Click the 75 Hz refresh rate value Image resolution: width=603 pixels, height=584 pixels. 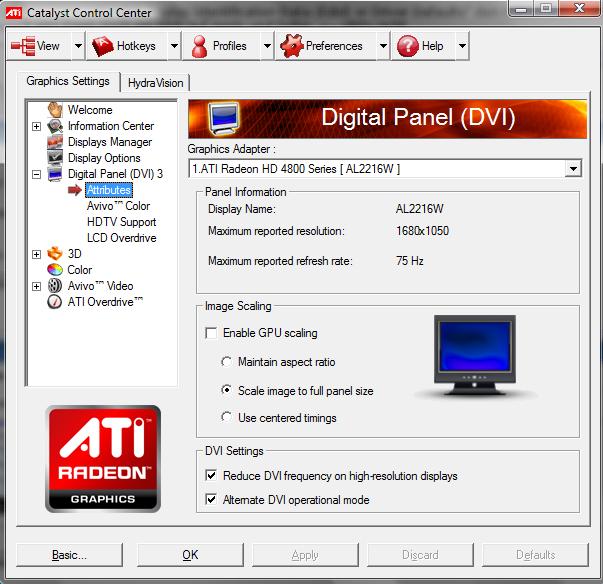pos(410,261)
